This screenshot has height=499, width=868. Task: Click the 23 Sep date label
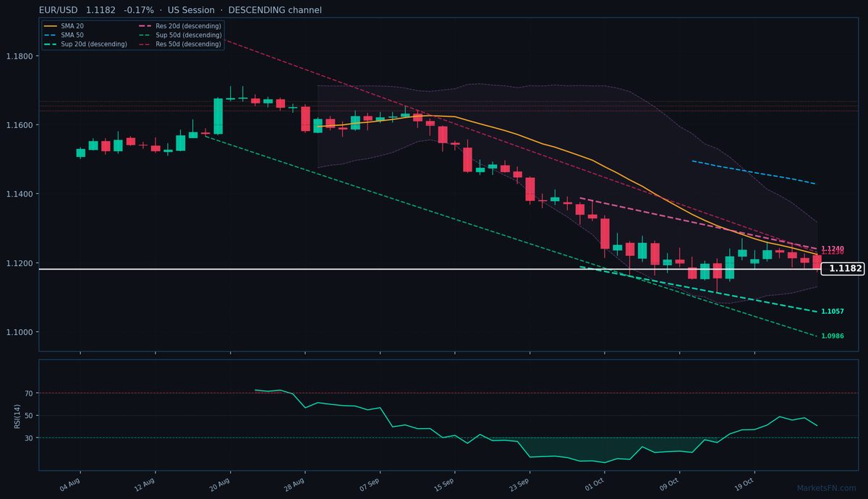(x=519, y=484)
